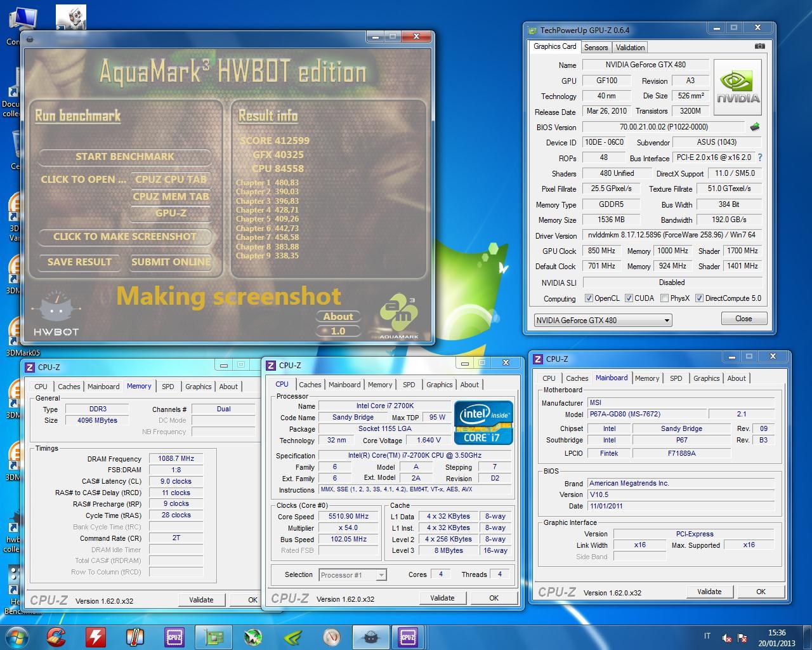
Task: Toggle the CUDA checkbox in GPU-Z
Action: [x=629, y=298]
